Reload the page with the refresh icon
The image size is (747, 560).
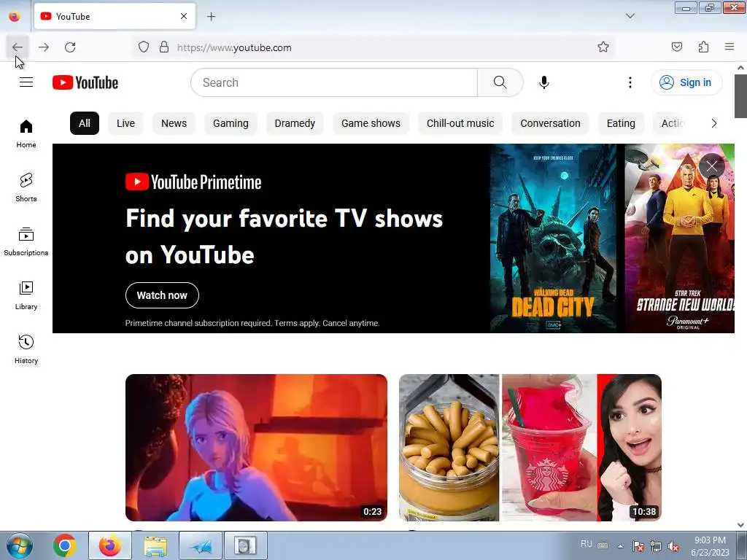(x=70, y=47)
